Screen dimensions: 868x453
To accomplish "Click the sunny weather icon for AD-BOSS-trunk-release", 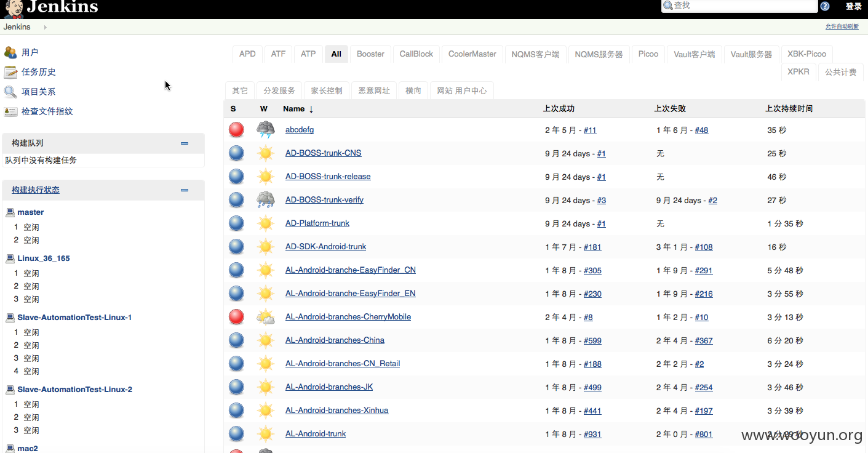I will coord(266,176).
